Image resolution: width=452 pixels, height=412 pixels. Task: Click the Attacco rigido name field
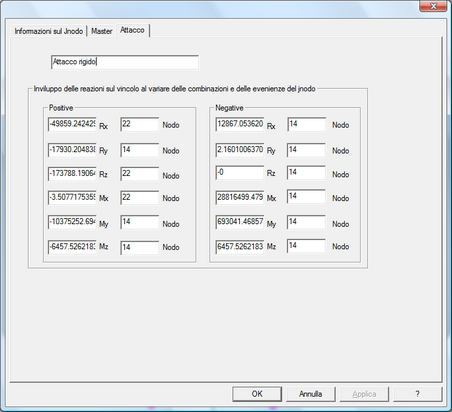[125, 62]
